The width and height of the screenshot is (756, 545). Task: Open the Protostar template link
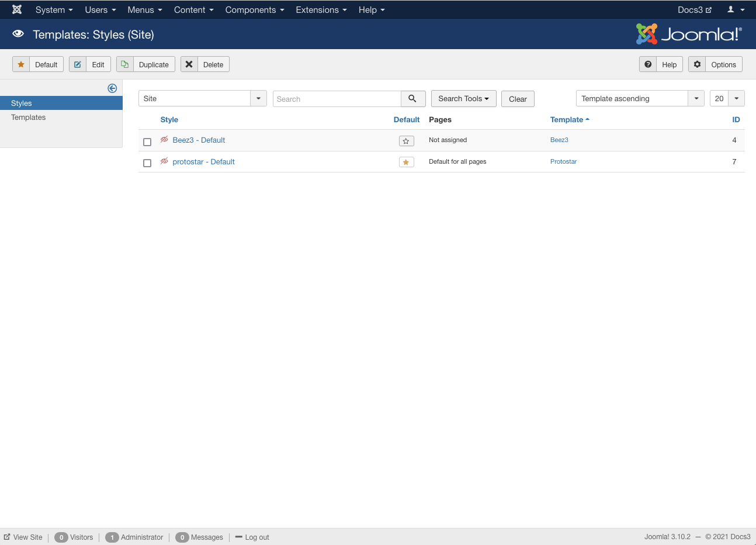pos(563,161)
